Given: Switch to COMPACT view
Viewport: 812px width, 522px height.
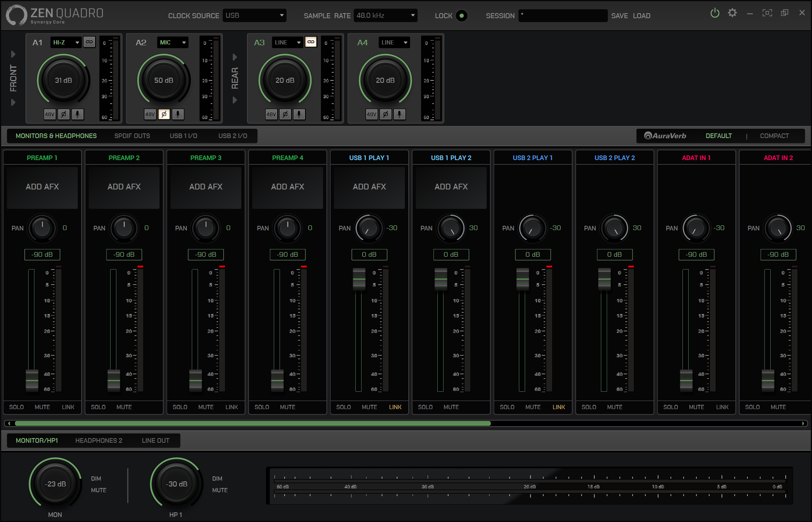Looking at the screenshot, I should pyautogui.click(x=774, y=136).
